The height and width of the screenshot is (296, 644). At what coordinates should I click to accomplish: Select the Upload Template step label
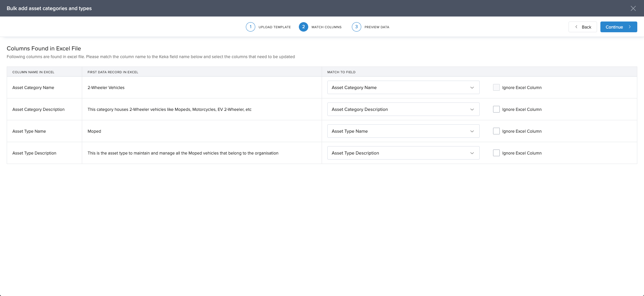click(x=274, y=27)
